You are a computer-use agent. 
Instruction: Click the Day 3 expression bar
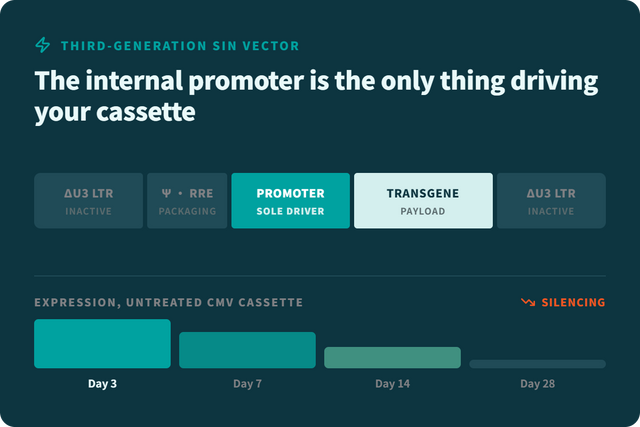[x=102, y=344]
